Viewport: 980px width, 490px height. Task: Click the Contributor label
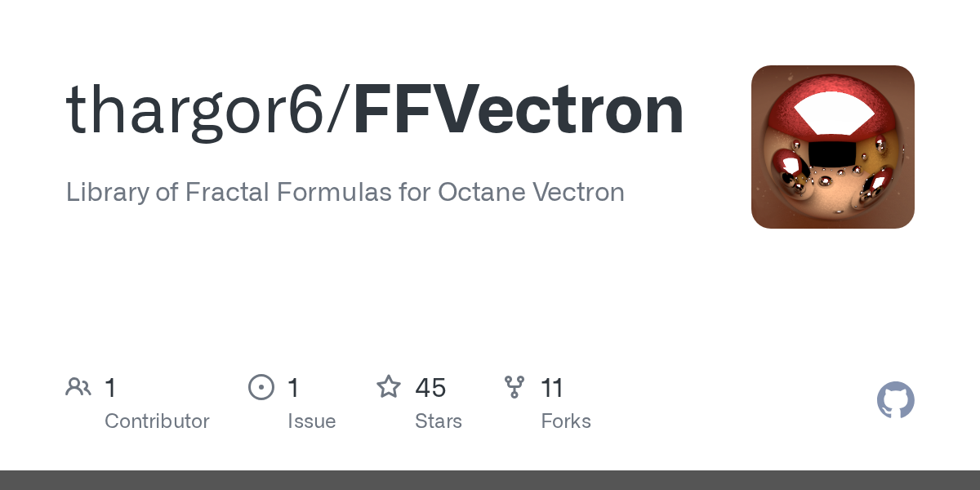click(157, 421)
